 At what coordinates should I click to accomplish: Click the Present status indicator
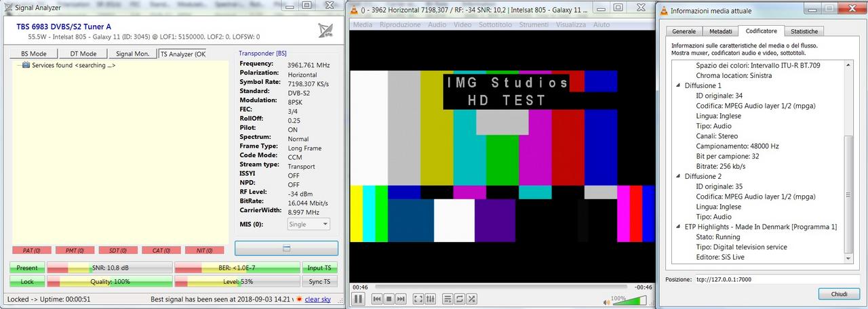pos(27,268)
